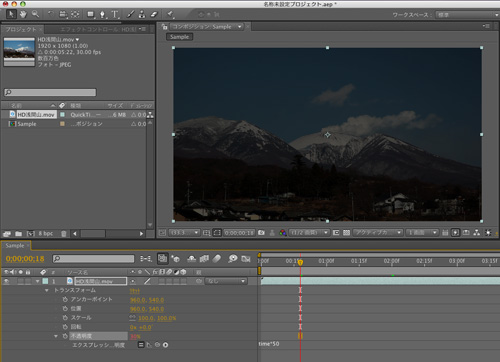Select the Hand tool
The width and height of the screenshot is (500, 362).
click(x=23, y=14)
